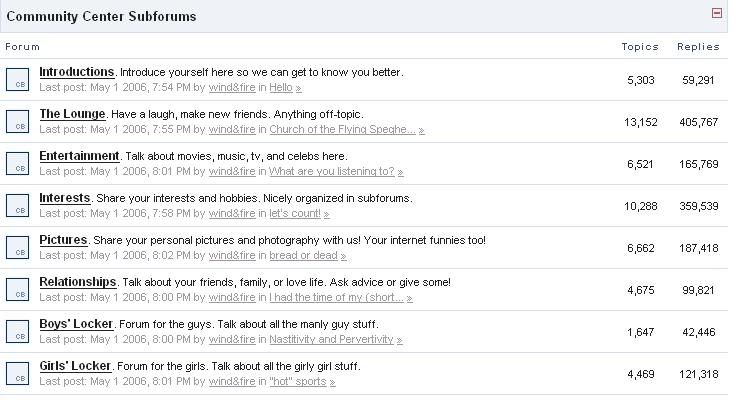This screenshot has height=401, width=734.
Task: Open the 'What are you listening to?' thread
Action: 332,172
